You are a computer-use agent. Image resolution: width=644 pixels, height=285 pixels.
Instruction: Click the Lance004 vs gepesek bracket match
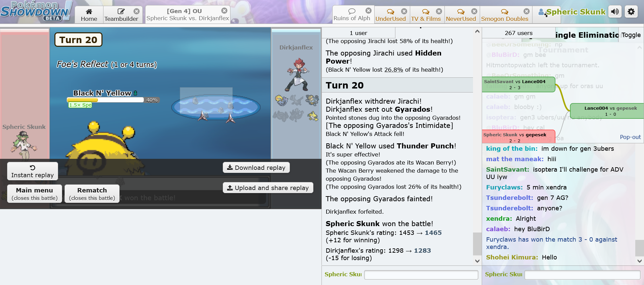pos(607,111)
